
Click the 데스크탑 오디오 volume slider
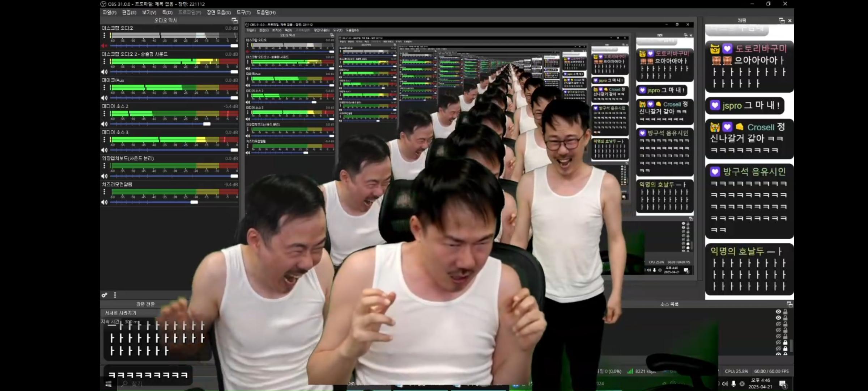pyautogui.click(x=174, y=46)
